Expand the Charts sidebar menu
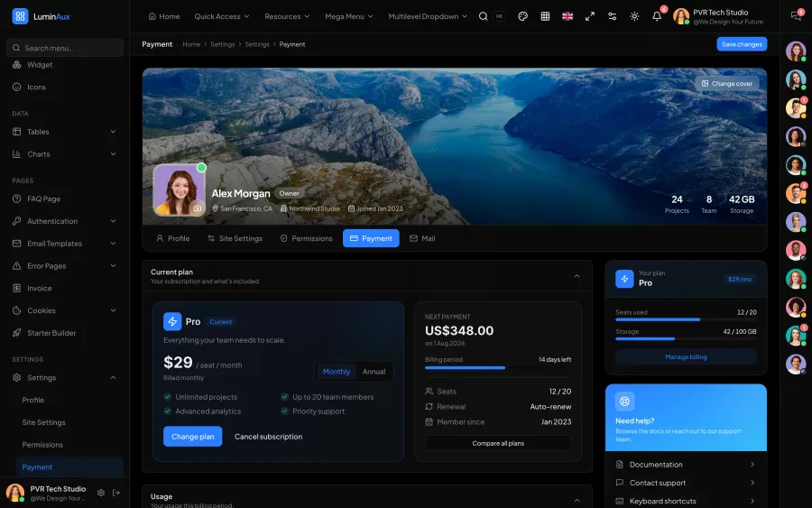This screenshot has height=508, width=812. pos(65,154)
